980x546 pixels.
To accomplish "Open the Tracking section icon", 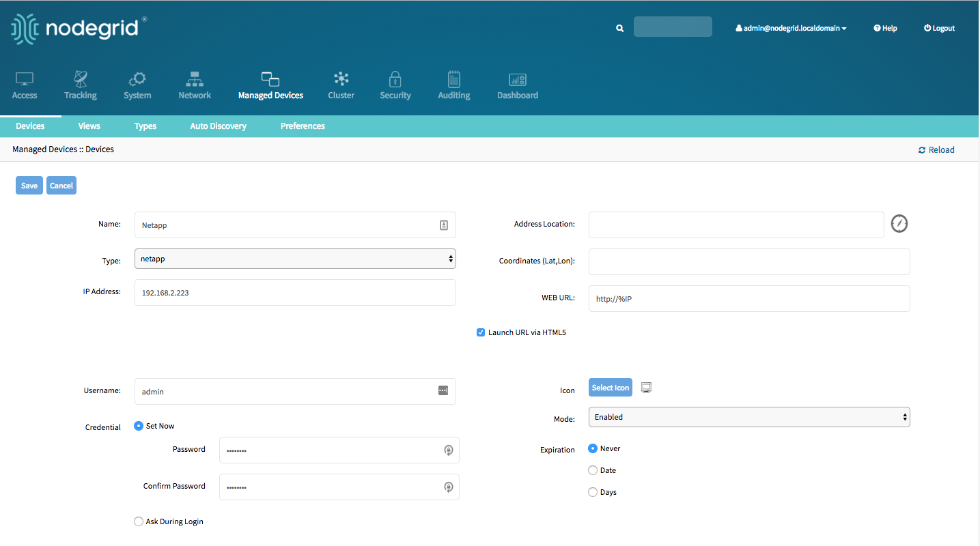I will pyautogui.click(x=81, y=86).
